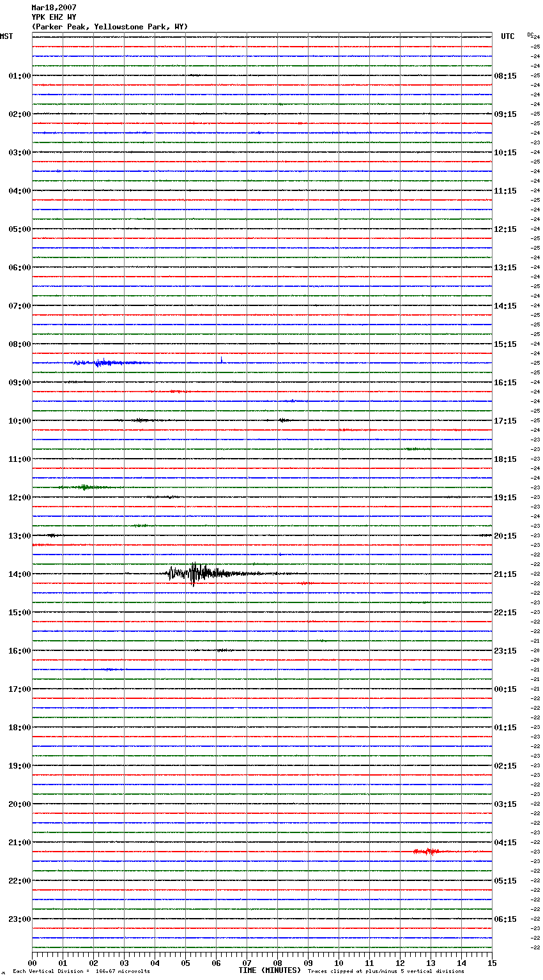Viewport: 543px width, 980px height.
Task: Click the 10:15 UTC time label
Action: coord(505,153)
